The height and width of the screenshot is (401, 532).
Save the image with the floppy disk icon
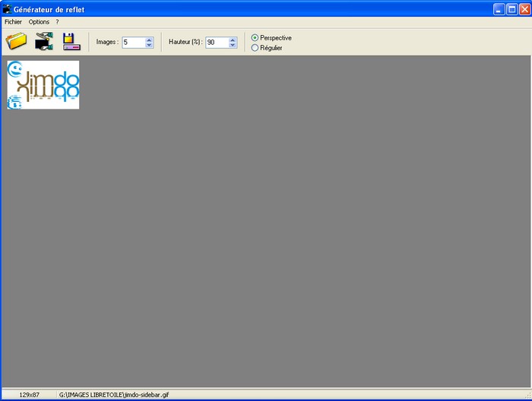(x=71, y=41)
